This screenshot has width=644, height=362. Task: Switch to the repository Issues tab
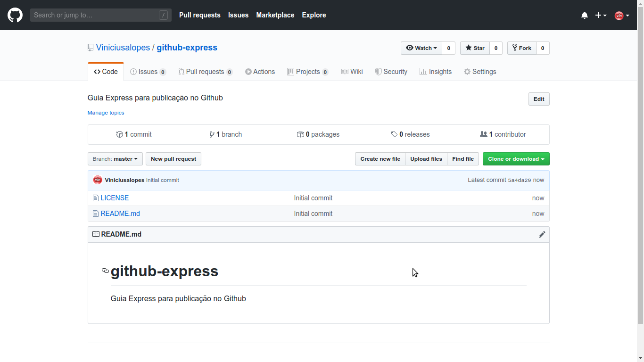[148, 72]
